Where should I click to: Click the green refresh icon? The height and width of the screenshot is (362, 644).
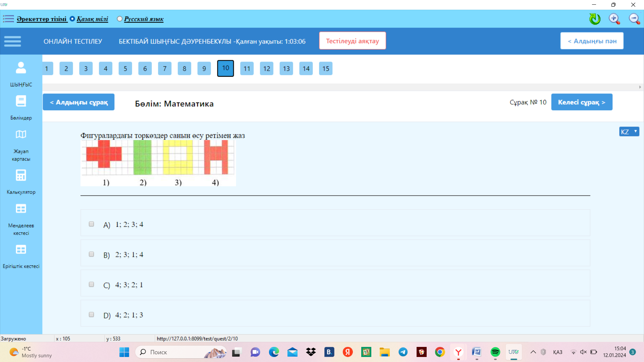(595, 19)
